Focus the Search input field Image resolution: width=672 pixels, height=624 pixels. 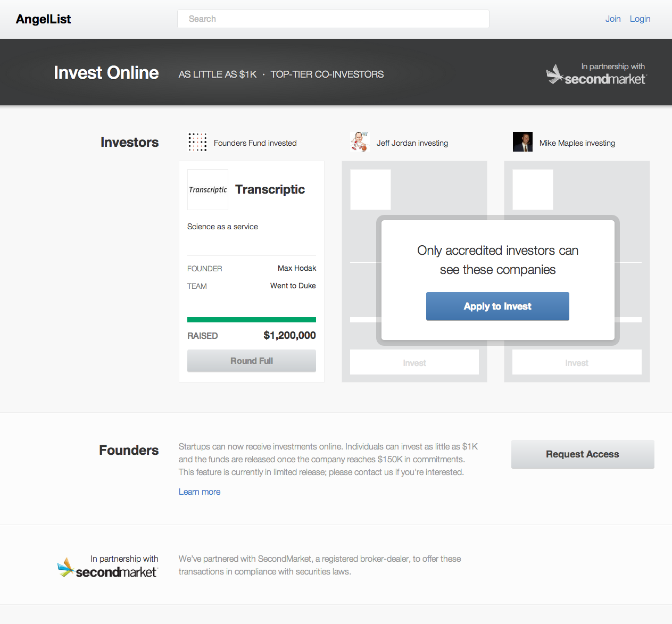point(333,19)
